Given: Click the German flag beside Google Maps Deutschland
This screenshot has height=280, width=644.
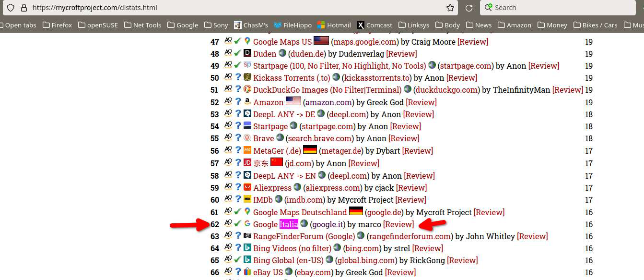Looking at the screenshot, I should (x=356, y=211).
